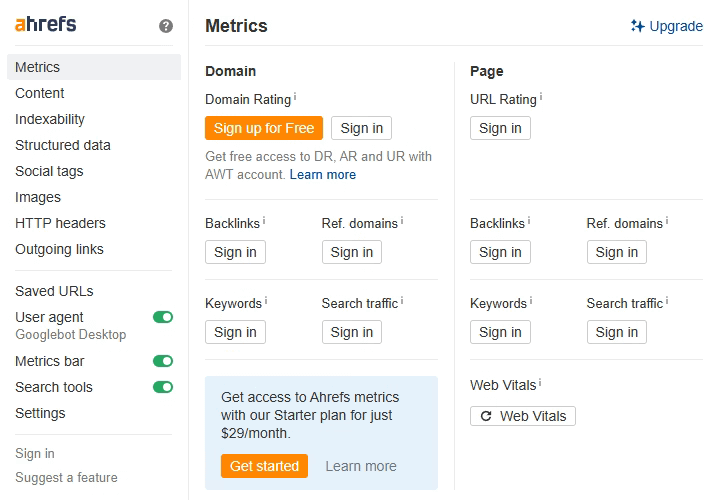The width and height of the screenshot is (711, 500).
Task: Disable the Search tools switch
Action: 163,387
